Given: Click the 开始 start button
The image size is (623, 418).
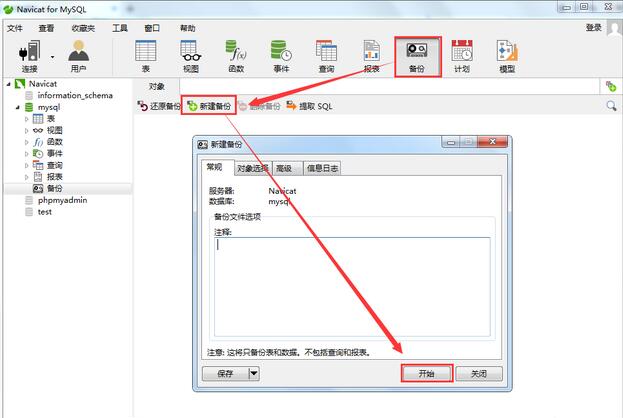Looking at the screenshot, I should pos(427,373).
